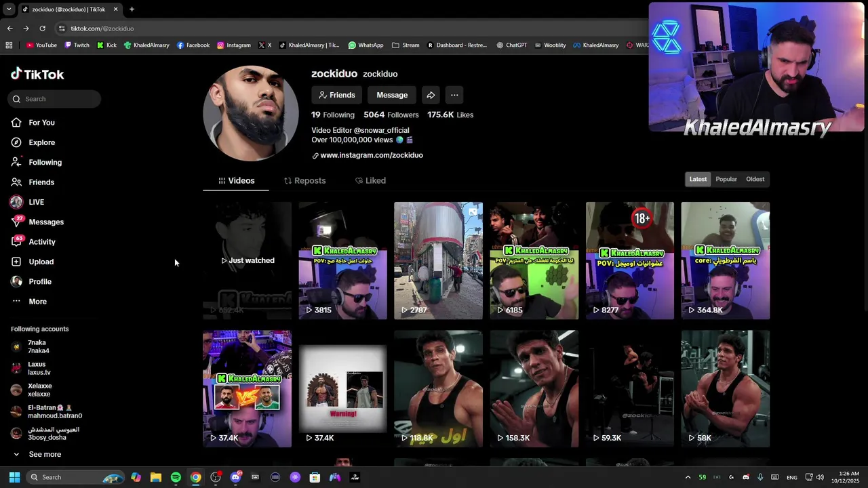Share the zockiduo profile

[x=431, y=95]
